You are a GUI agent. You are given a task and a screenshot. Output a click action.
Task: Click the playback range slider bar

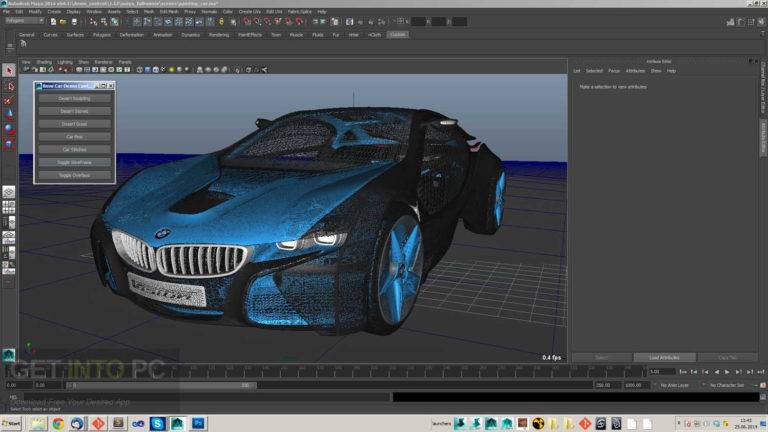(161, 385)
